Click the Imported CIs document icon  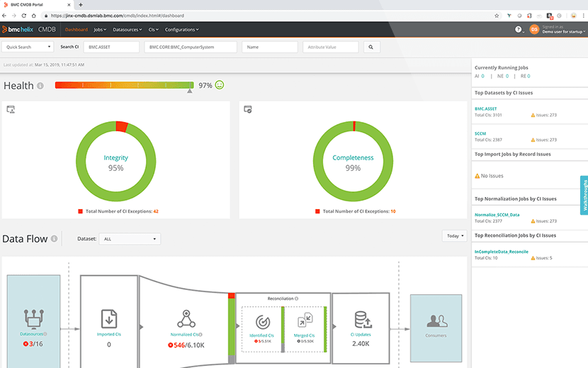[109, 319]
